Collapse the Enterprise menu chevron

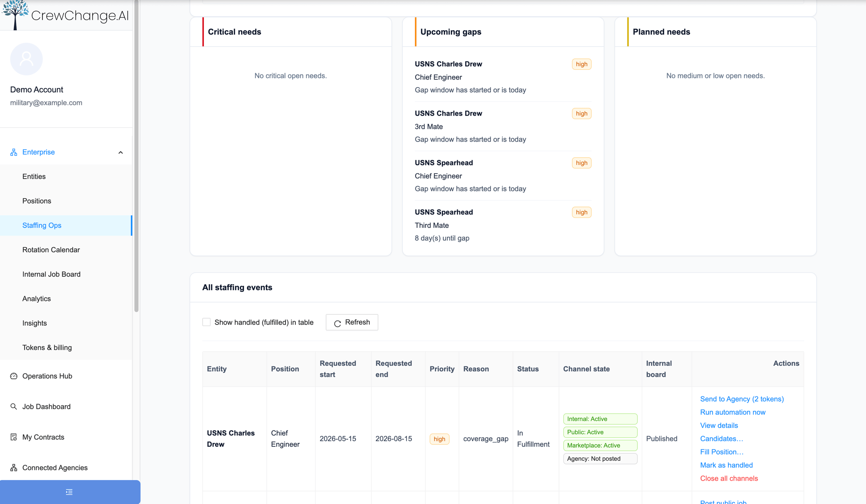[121, 152]
